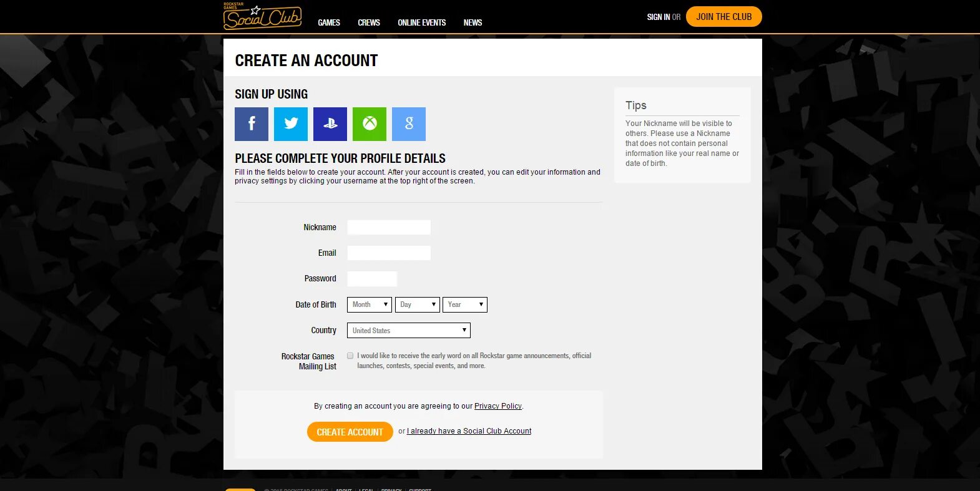Open the Day dropdown
980x491 pixels.
(x=418, y=304)
